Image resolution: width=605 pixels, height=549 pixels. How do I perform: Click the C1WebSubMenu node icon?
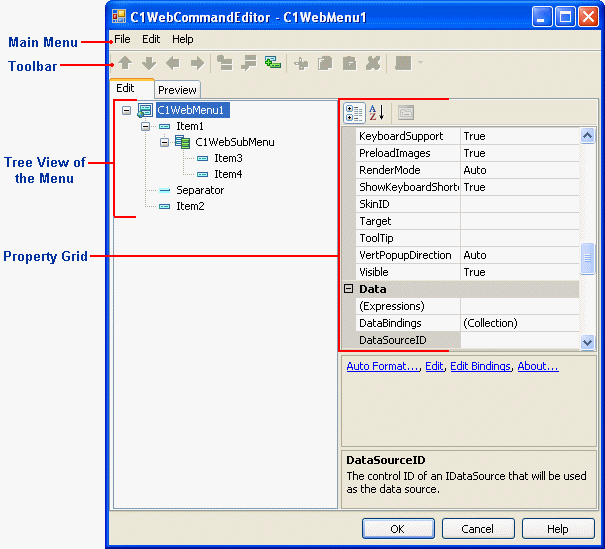183,142
